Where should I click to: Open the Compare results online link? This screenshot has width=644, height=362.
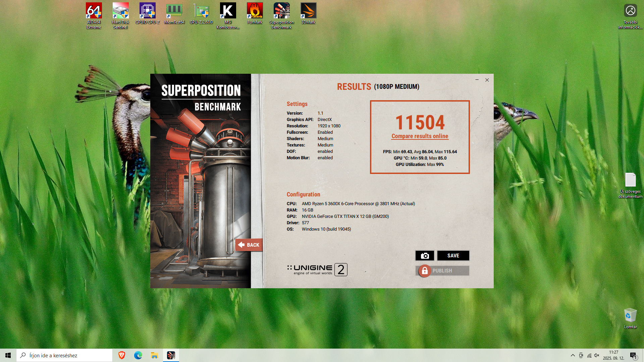[420, 136]
